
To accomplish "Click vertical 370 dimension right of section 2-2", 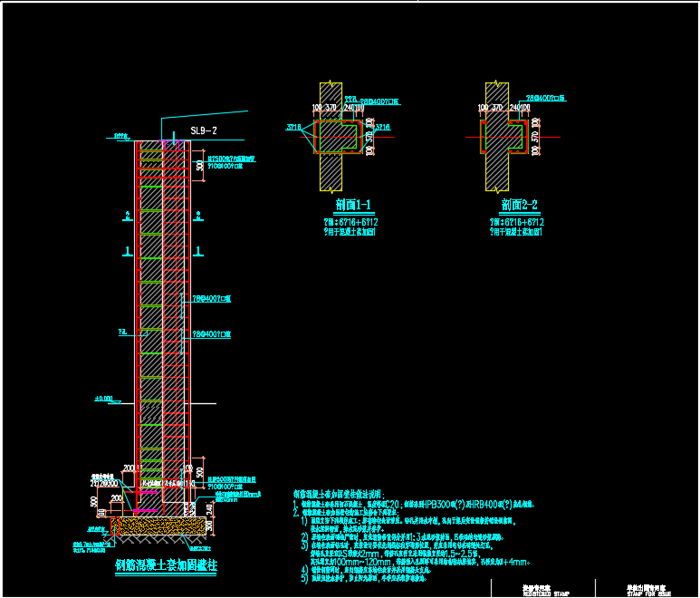I will 536,137.
